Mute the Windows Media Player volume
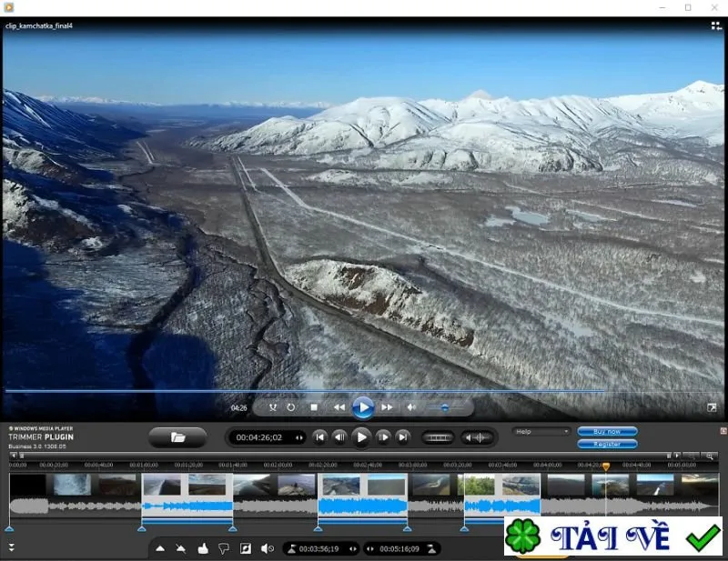This screenshot has height=561, width=728. pyautogui.click(x=411, y=407)
